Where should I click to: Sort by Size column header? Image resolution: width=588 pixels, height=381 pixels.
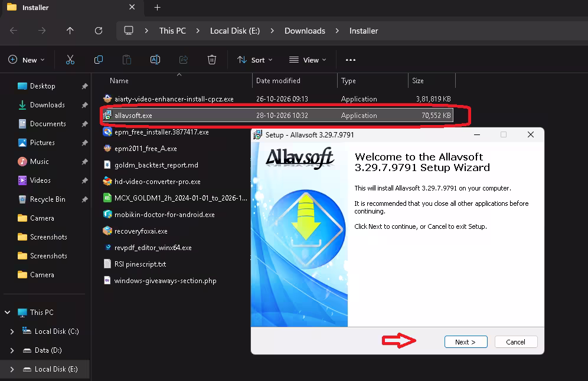click(x=432, y=81)
